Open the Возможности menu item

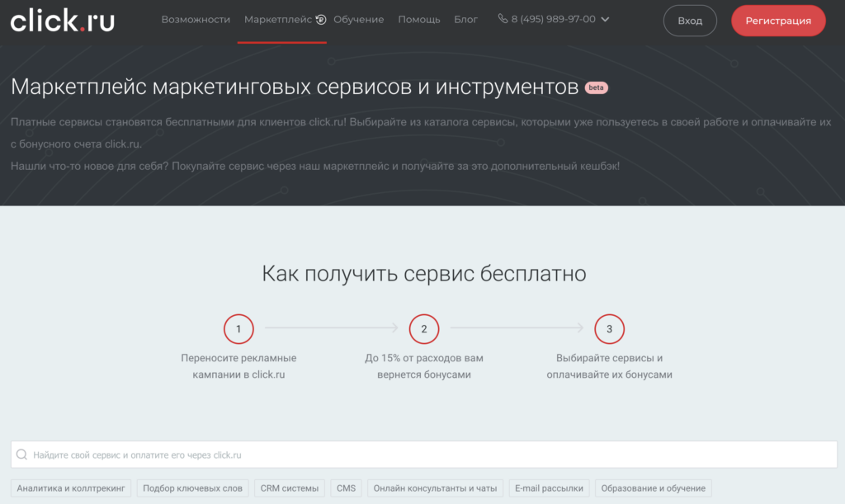click(x=196, y=20)
